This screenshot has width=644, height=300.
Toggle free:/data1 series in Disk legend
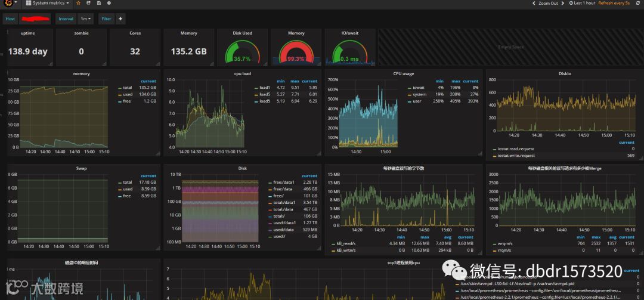click(284, 182)
